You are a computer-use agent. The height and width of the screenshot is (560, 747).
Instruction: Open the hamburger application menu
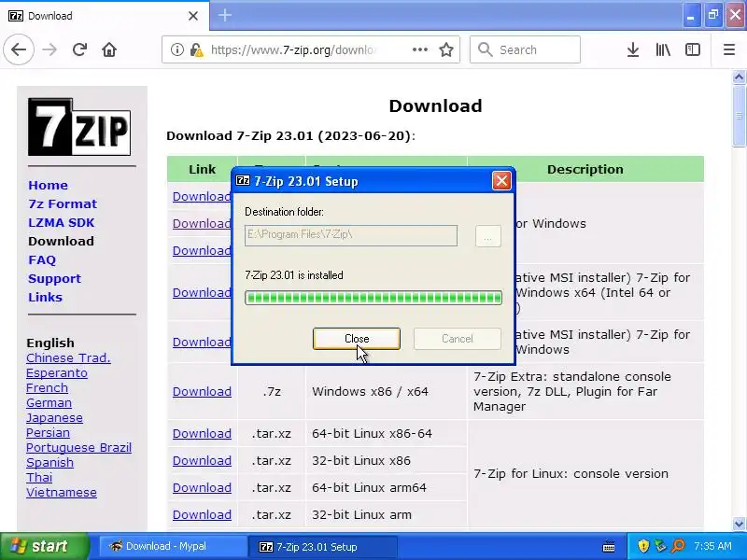tap(729, 49)
